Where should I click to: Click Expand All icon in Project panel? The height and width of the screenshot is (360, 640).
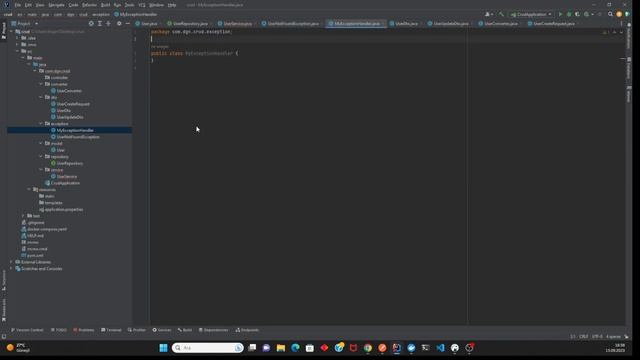point(100,24)
